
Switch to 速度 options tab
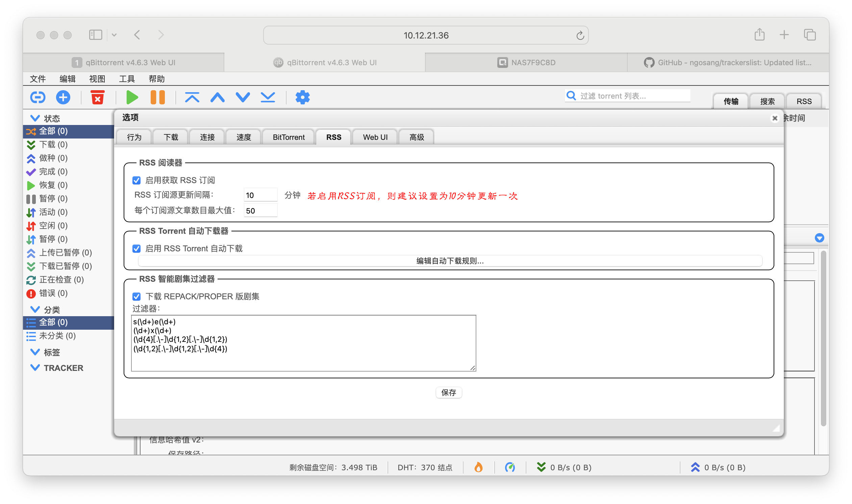244,137
